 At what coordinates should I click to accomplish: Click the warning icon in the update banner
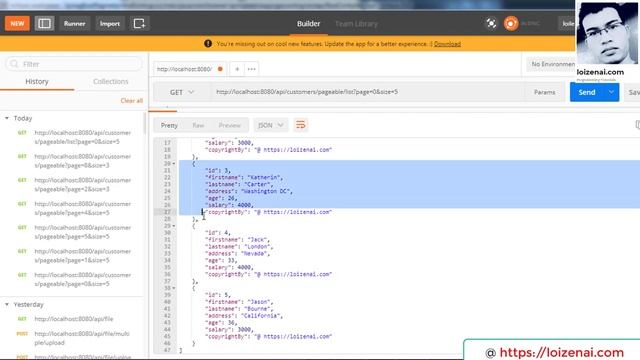coord(208,44)
